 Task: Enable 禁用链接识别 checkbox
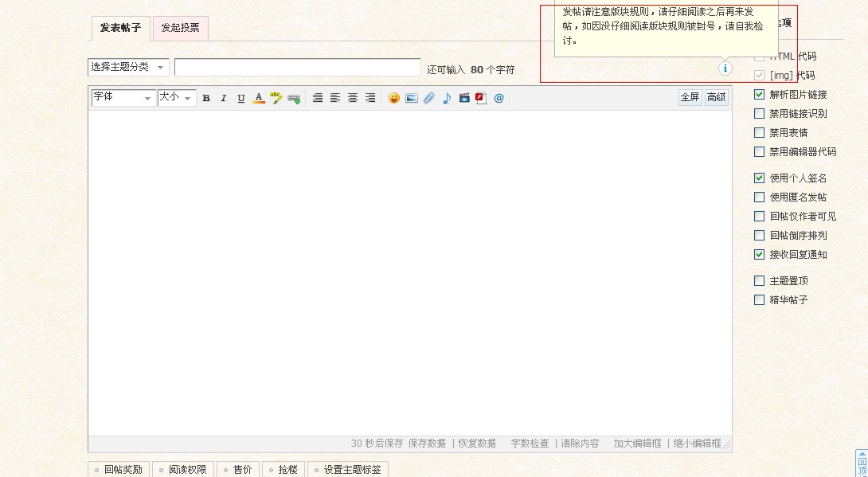tap(760, 113)
